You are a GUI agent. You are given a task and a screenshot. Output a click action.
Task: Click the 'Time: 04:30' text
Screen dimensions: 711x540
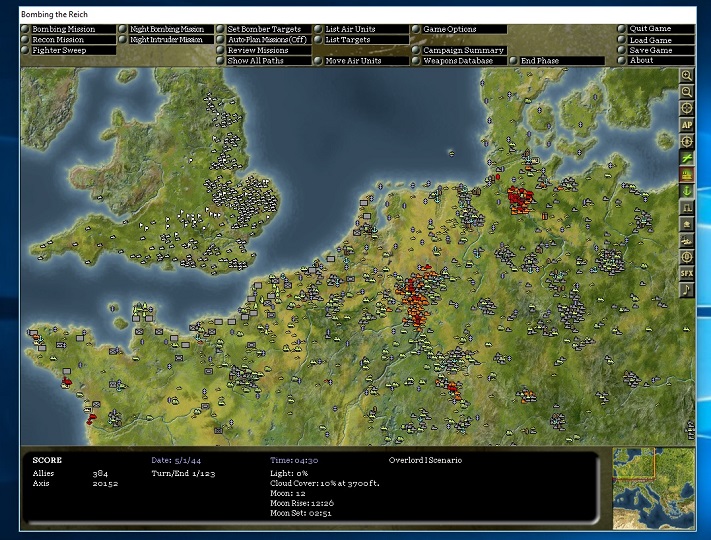[294, 460]
